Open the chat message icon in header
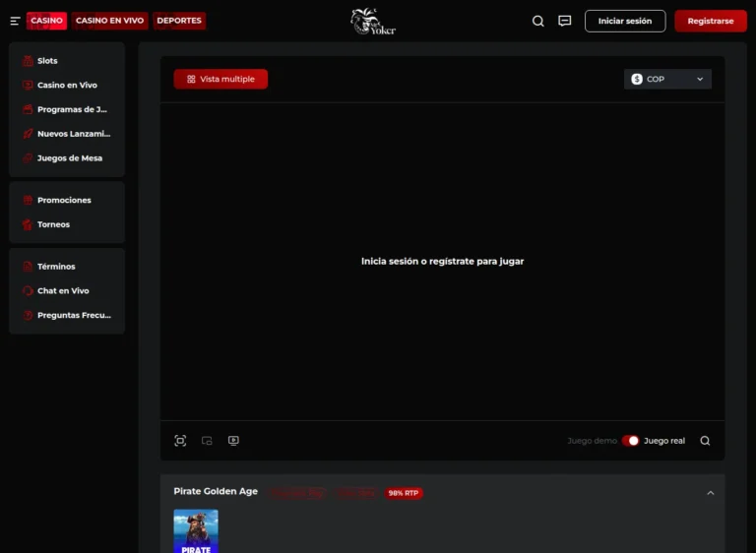This screenshot has height=553, width=756. coord(565,21)
